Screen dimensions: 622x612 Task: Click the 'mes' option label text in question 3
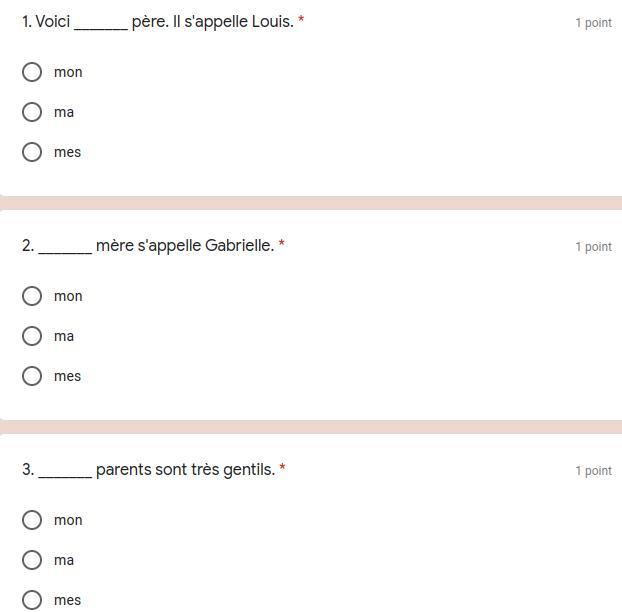[x=67, y=600]
